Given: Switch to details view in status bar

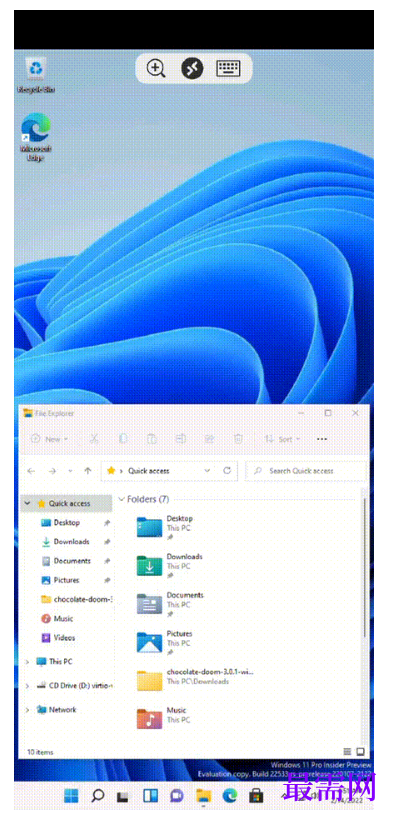Looking at the screenshot, I should click(348, 752).
